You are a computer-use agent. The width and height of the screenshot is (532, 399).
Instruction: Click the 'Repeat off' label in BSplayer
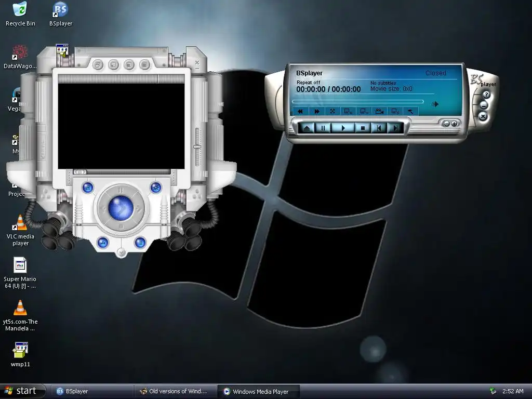309,83
